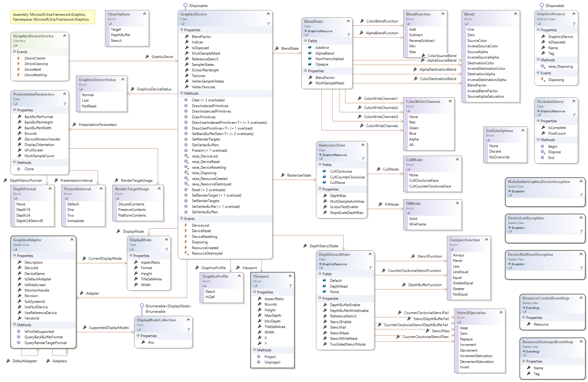The width and height of the screenshot is (588, 382).
Task: Select IncrementSaturation in StencilOperation enum
Action: [476, 356]
